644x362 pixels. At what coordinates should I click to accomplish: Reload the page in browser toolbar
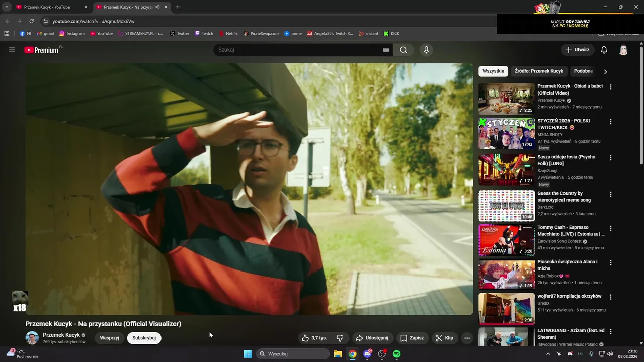coord(31,21)
